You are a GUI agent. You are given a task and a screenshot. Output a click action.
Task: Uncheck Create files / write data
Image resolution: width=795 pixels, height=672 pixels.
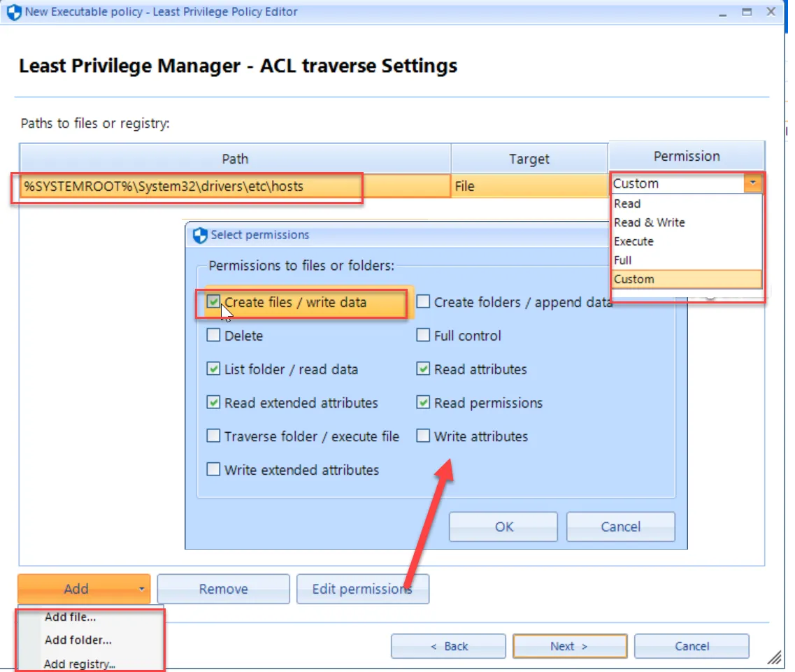(213, 301)
